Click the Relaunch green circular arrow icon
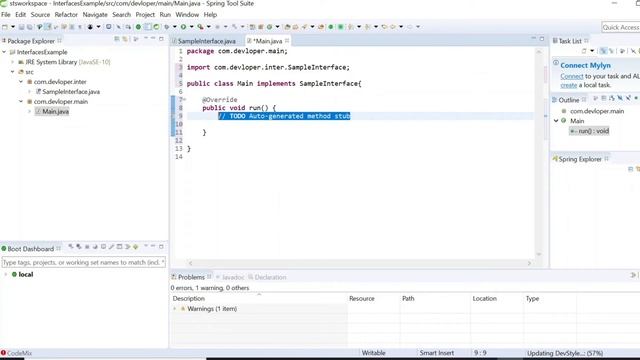The height and width of the screenshot is (360, 640). 156,27
